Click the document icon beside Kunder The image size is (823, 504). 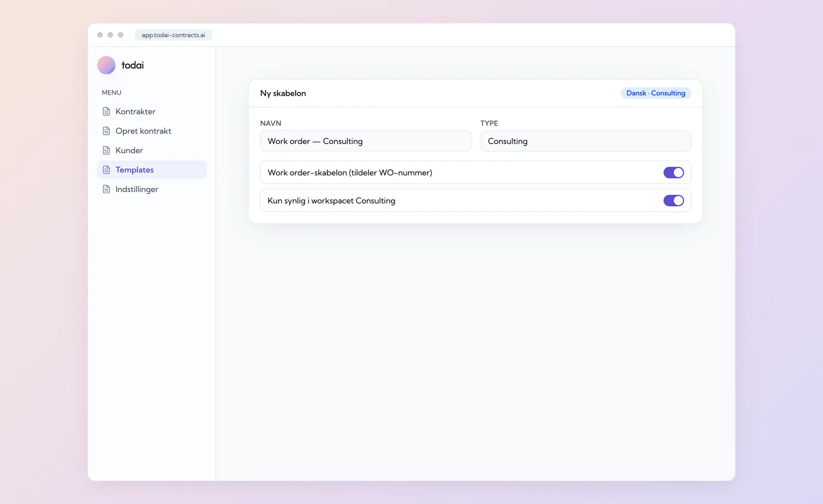pos(106,150)
